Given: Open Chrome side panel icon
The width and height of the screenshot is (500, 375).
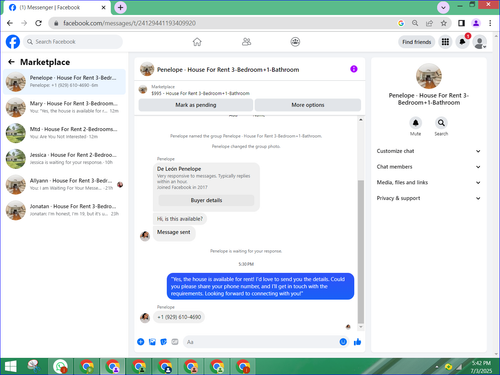Looking at the screenshot, I should click(x=461, y=23).
